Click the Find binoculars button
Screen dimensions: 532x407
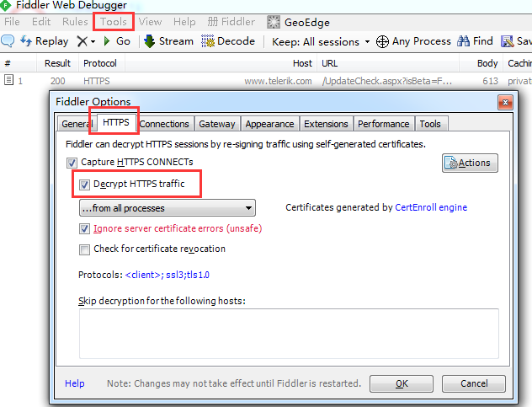[475, 41]
